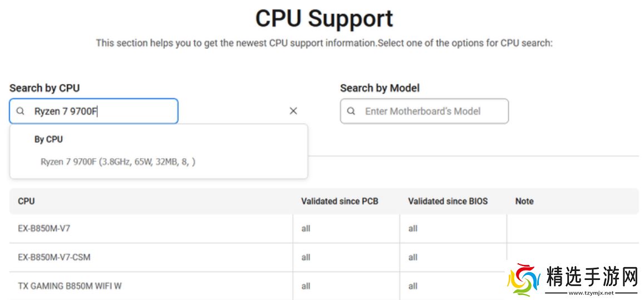Image resolution: width=644 pixels, height=300 pixels.
Task: Click the CPU column header
Action: click(x=26, y=201)
